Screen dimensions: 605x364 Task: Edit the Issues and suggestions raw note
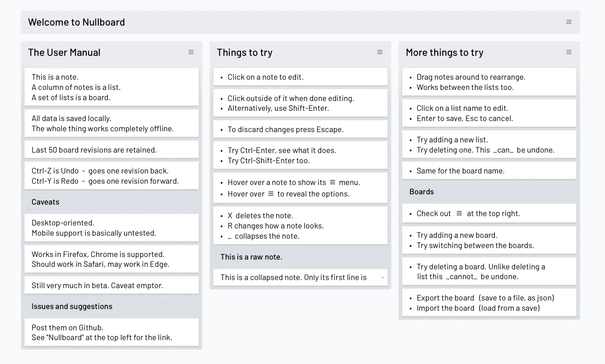coord(72,306)
